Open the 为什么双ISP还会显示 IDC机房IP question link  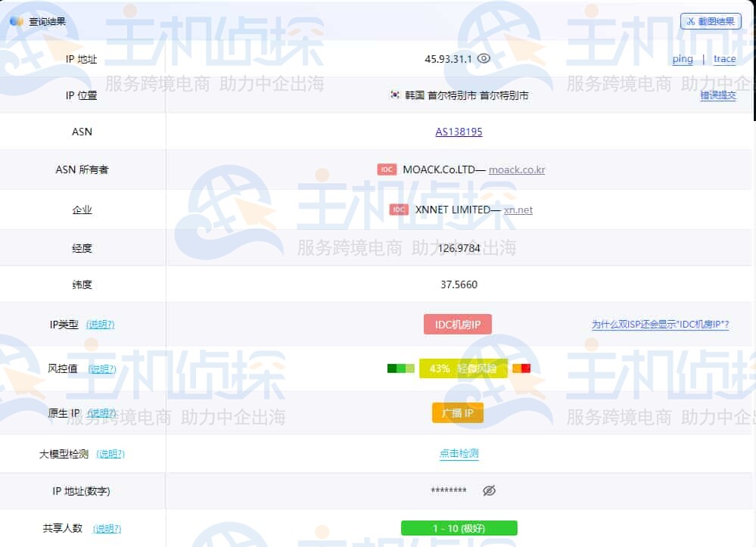click(x=660, y=325)
